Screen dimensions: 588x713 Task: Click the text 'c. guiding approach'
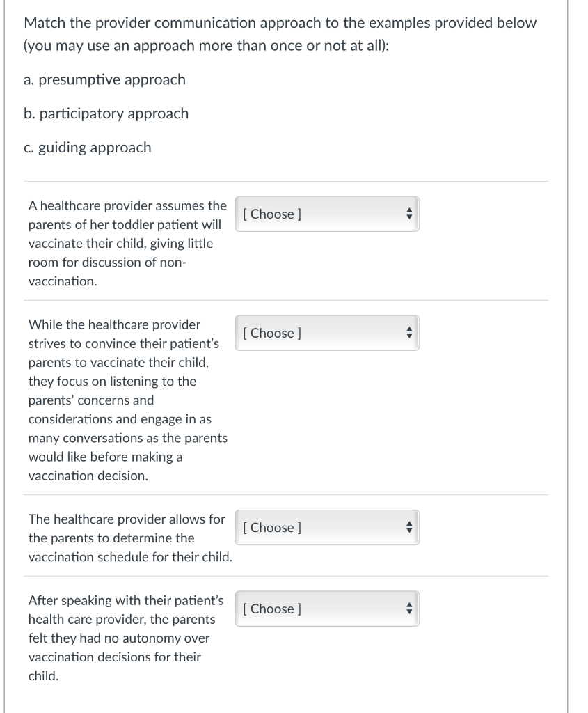pyautogui.click(x=88, y=147)
